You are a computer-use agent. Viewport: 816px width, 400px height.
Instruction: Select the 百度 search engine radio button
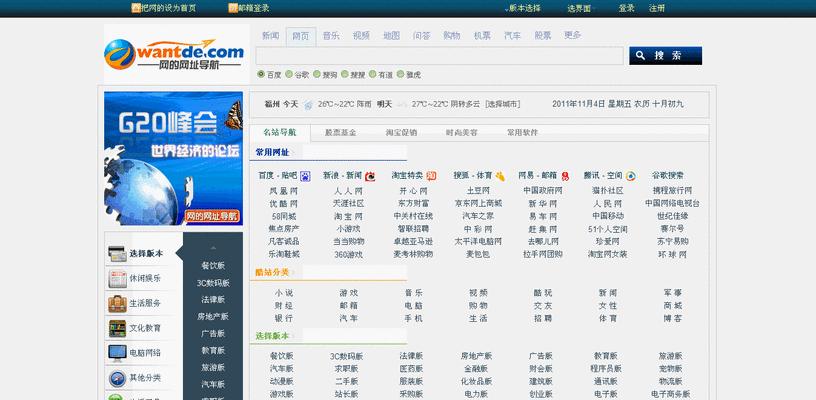[261, 74]
